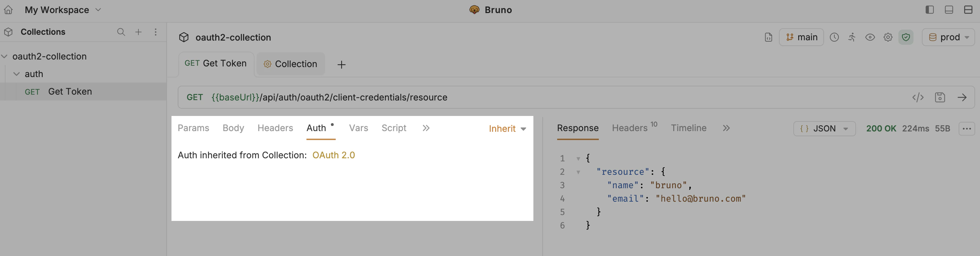
Task: Search collections with the magnifier icon
Action: pos(121,32)
